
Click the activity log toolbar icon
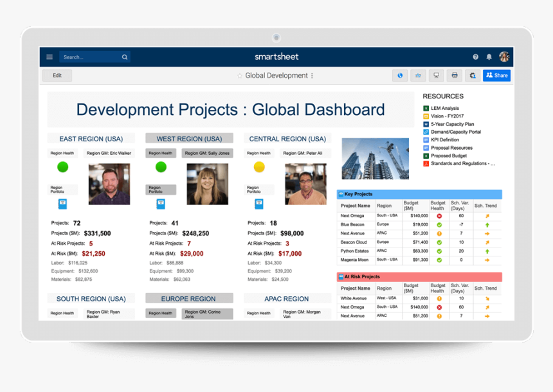[x=418, y=75]
